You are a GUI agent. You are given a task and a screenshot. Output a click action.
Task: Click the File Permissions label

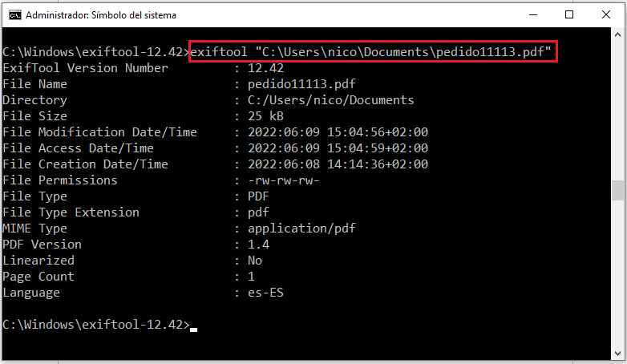(x=60, y=180)
